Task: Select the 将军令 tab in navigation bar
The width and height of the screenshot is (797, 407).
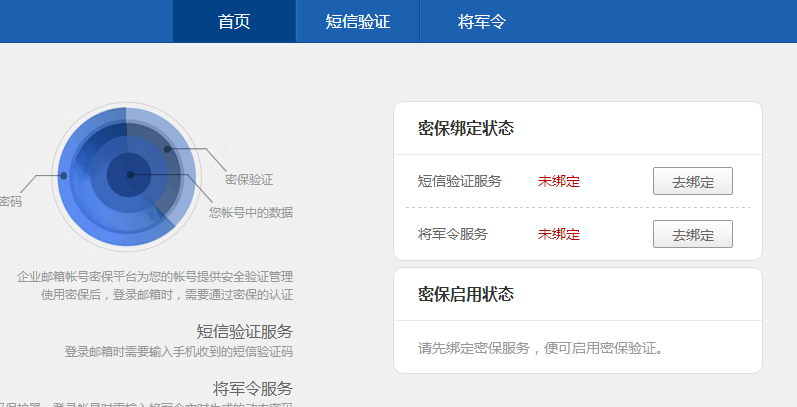Action: 481,22
